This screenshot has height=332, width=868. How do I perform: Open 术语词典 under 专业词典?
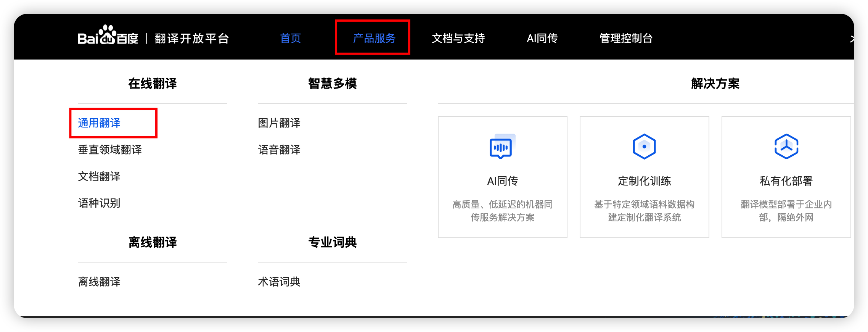(279, 282)
